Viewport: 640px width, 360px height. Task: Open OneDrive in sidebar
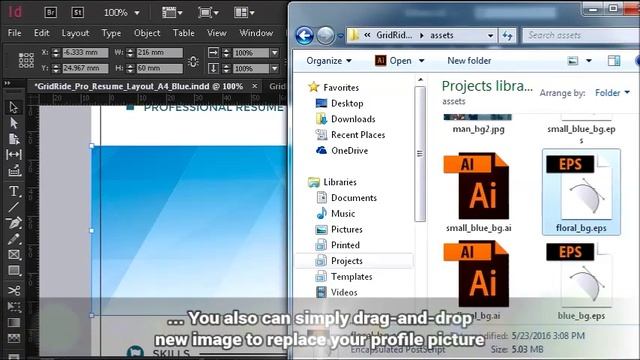[x=349, y=151]
